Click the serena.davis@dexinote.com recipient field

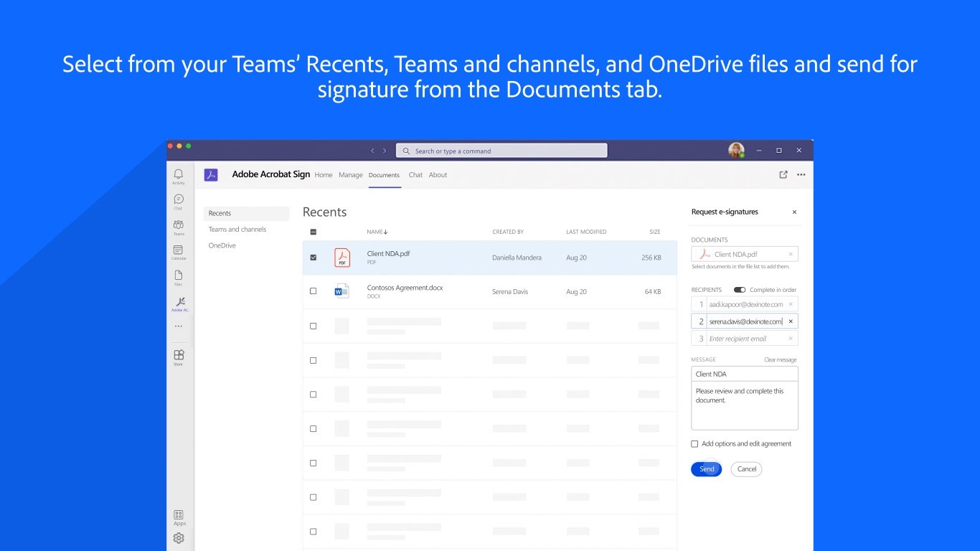point(745,321)
